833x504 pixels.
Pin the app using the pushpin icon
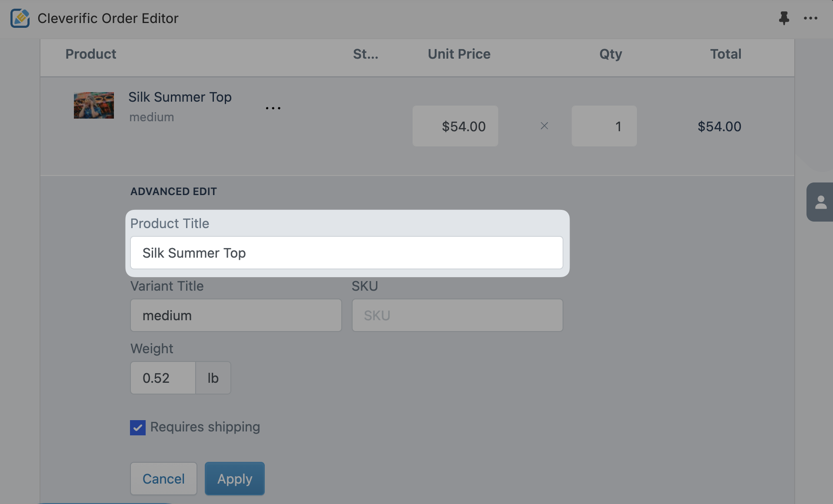click(784, 18)
